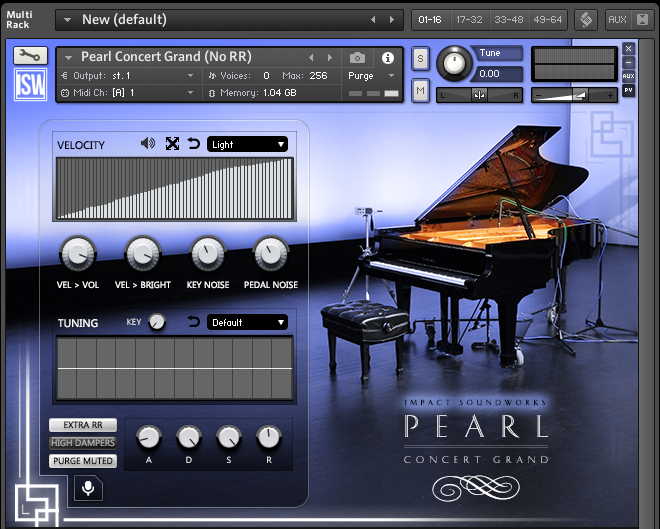
Task: Reset the velocity curve with undo arrow
Action: tap(194, 144)
